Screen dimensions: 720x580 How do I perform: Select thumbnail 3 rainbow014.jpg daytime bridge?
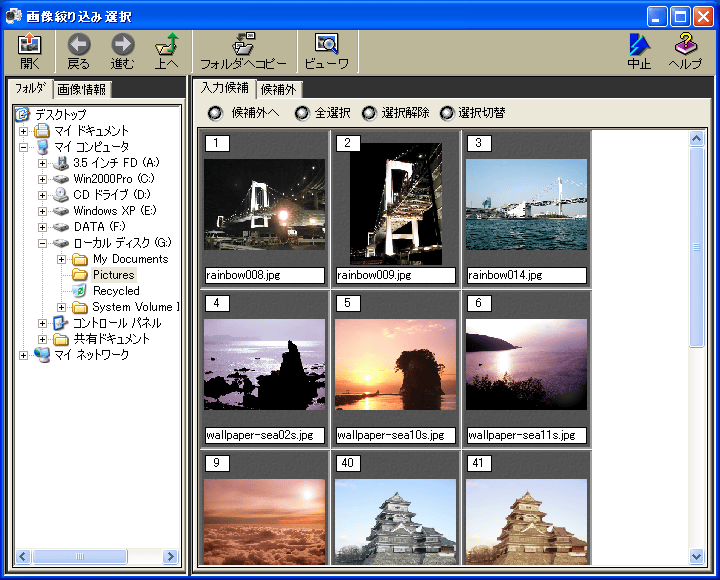click(526, 204)
